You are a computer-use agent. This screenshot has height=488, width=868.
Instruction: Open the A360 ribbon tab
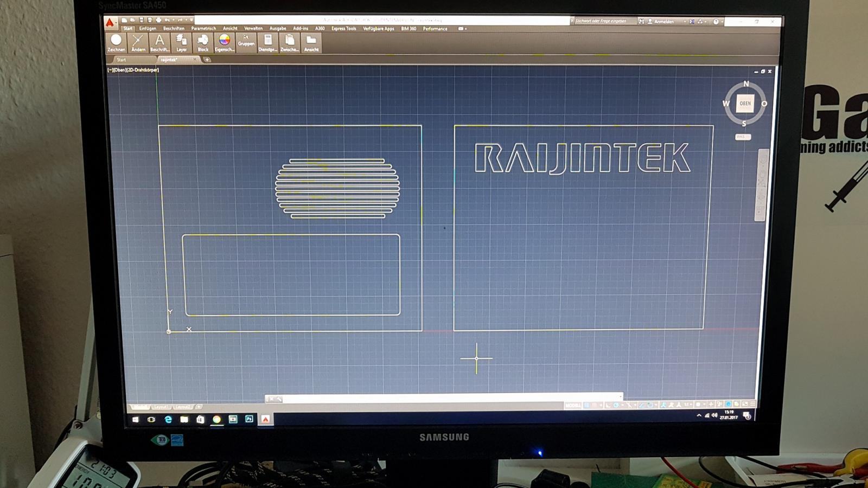320,29
